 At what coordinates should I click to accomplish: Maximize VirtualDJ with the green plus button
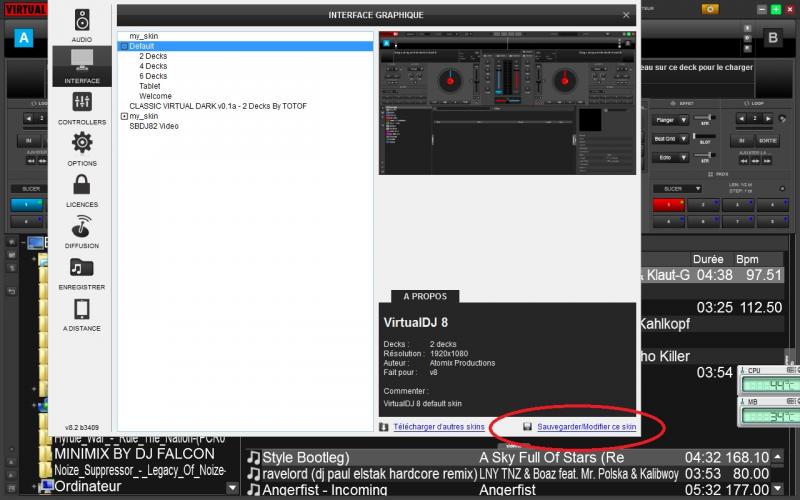click(x=776, y=10)
